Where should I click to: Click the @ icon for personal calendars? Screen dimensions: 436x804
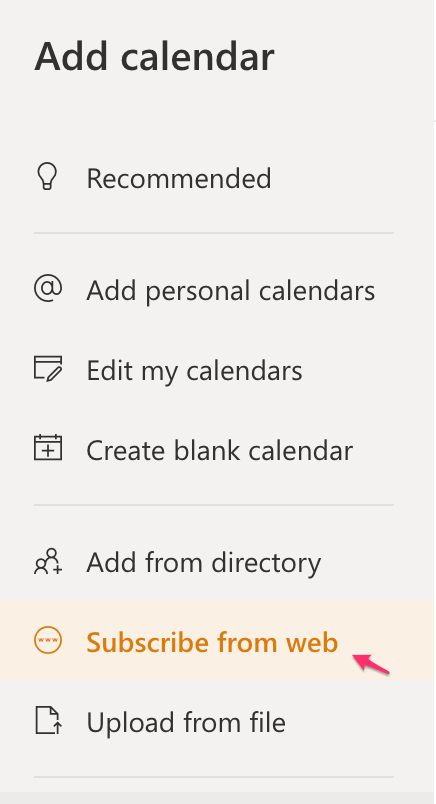point(48,288)
